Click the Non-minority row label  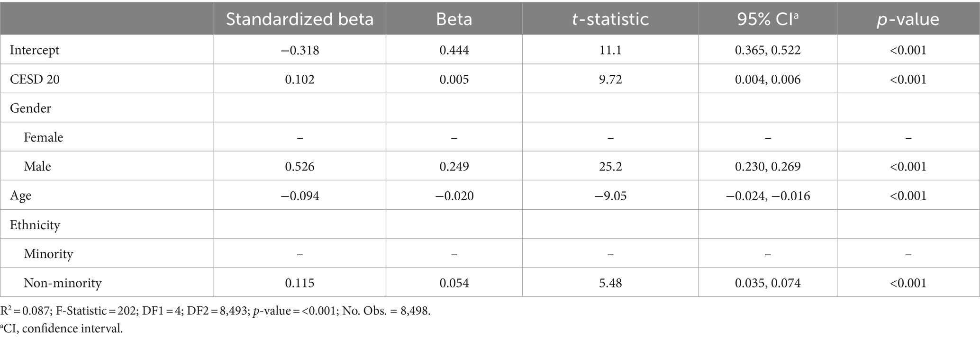tap(63, 283)
